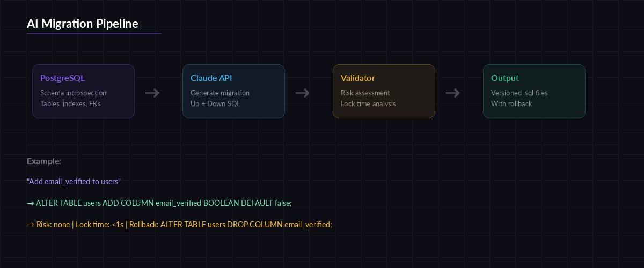
Task: Click the Up + Down SQL text
Action: (215, 104)
